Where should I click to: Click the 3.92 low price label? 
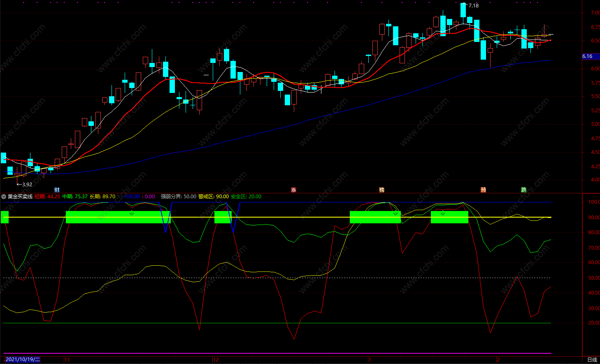click(27, 185)
